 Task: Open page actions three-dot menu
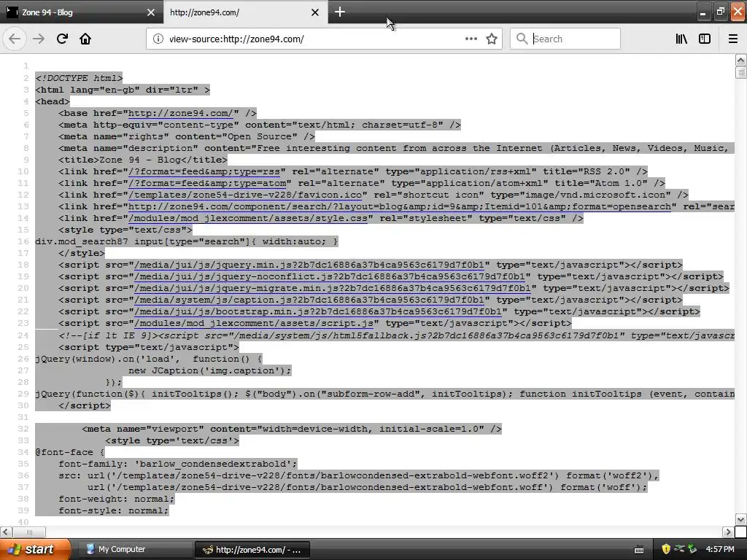point(471,39)
